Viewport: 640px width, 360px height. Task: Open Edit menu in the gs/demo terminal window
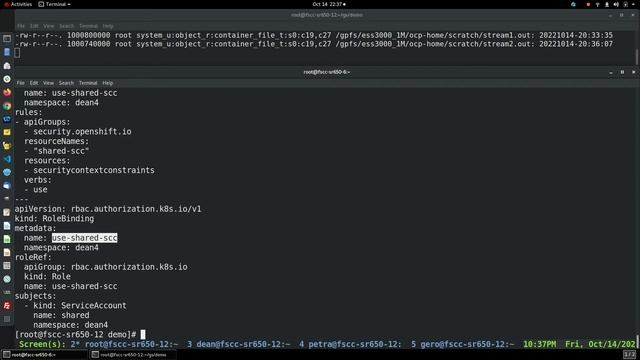click(x=34, y=26)
